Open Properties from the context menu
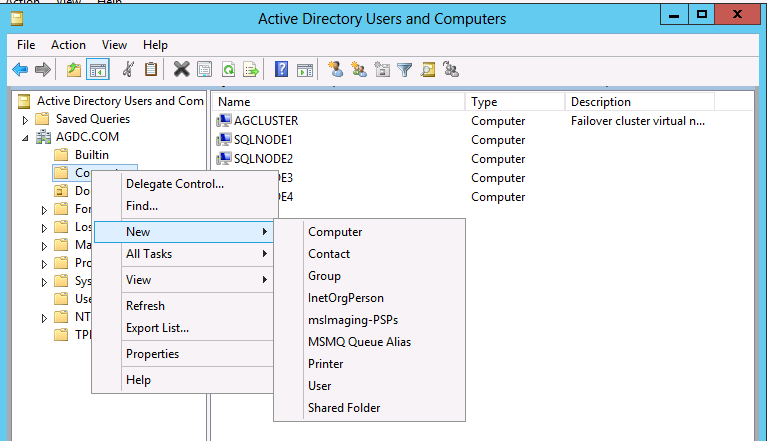This screenshot has height=441, width=767. pyautogui.click(x=183, y=353)
